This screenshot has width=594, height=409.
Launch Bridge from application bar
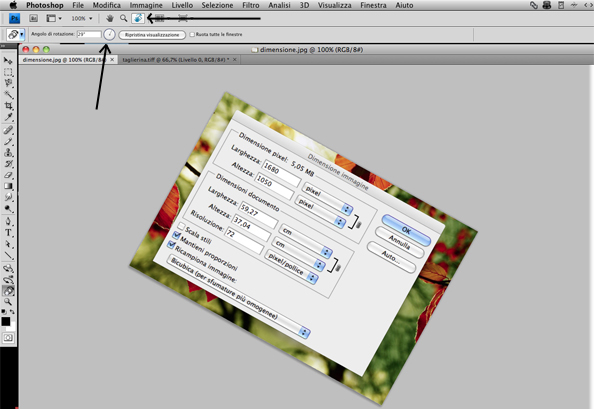pyautogui.click(x=33, y=18)
